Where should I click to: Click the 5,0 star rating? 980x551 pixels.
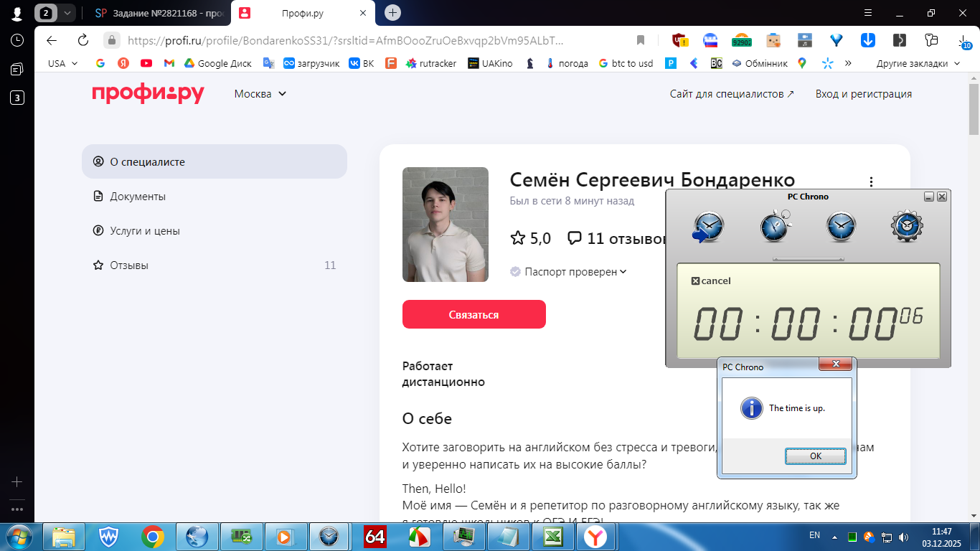click(x=530, y=238)
